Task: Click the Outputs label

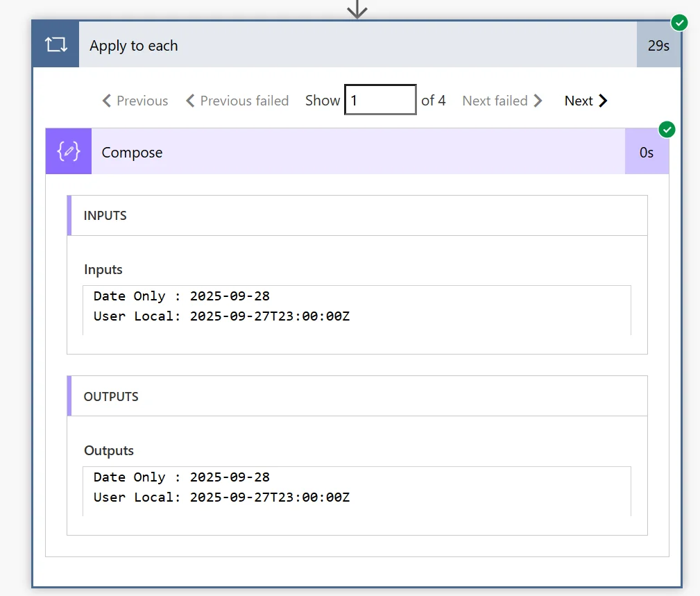Action: 109,450
